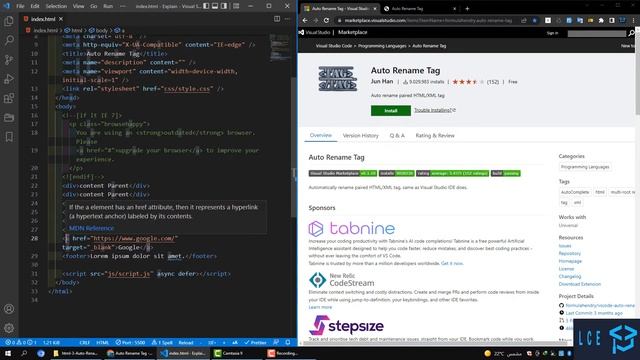Image resolution: width=640 pixels, height=360 pixels.
Task: Open the Run and Debug view
Action: click(9, 79)
